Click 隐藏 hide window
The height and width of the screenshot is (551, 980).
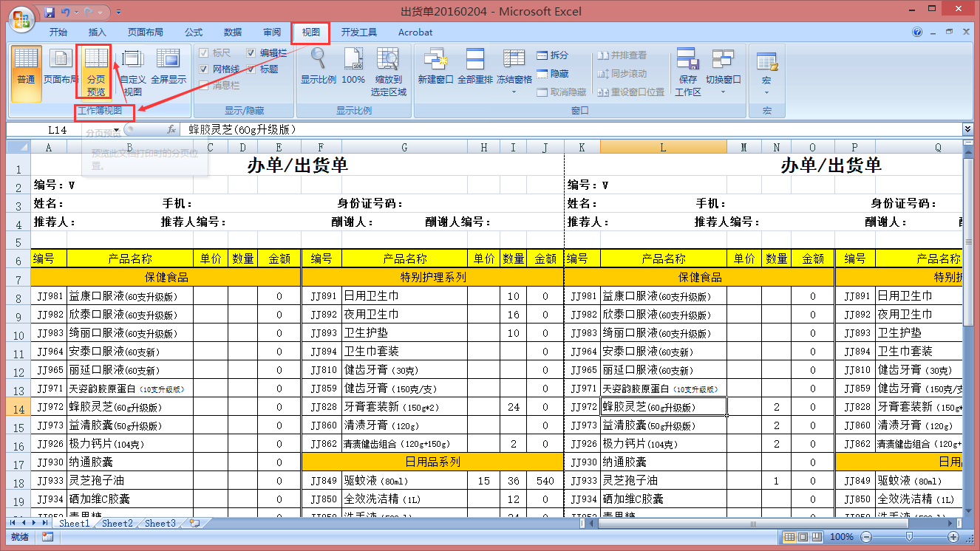click(552, 74)
